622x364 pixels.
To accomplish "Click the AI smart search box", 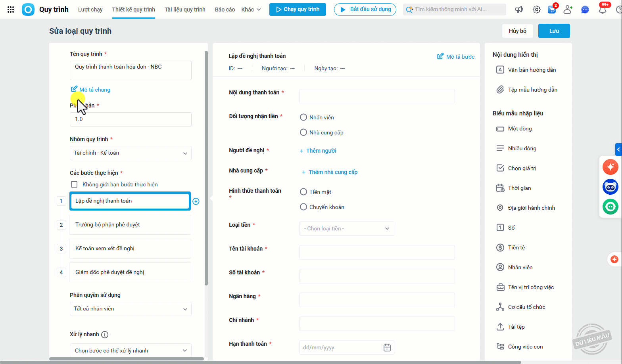I will point(455,10).
